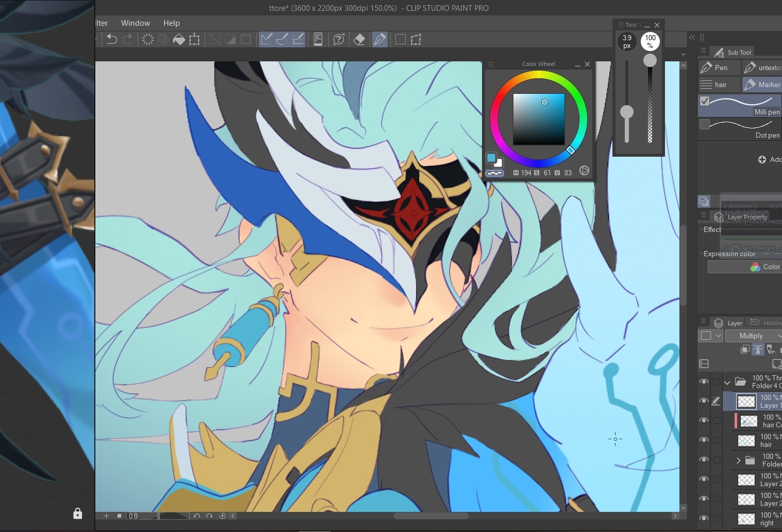Enable the Set as Reference Layer lighthouse icon
Viewport: 782px width, 532px height.
click(x=758, y=350)
